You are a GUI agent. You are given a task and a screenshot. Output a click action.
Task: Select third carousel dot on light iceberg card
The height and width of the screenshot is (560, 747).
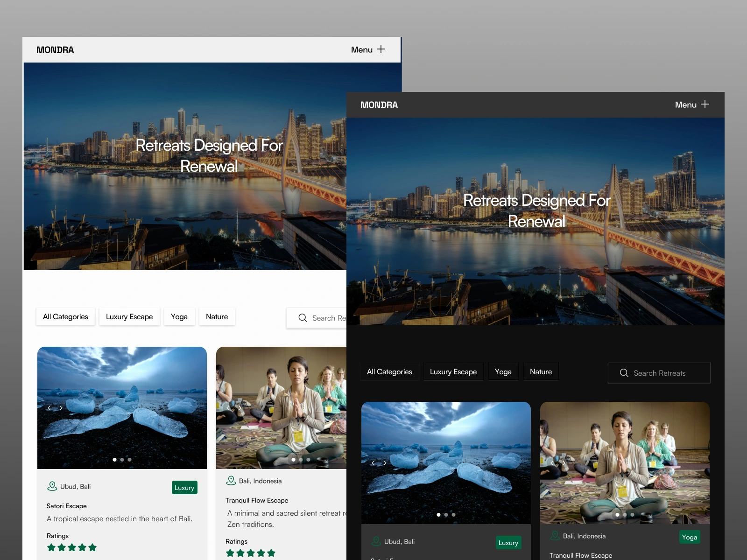coord(129,460)
